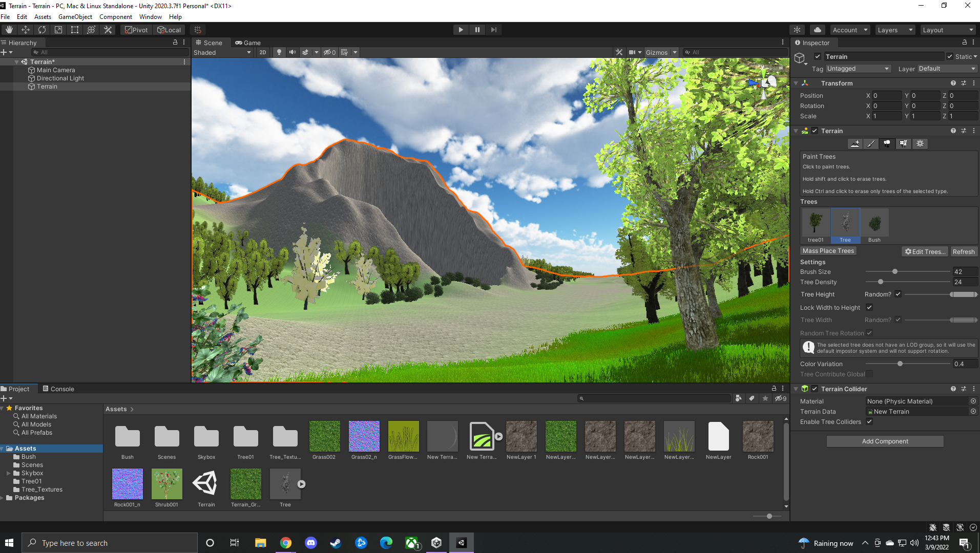Click Add Component button
The height and width of the screenshot is (553, 980).
(x=885, y=441)
